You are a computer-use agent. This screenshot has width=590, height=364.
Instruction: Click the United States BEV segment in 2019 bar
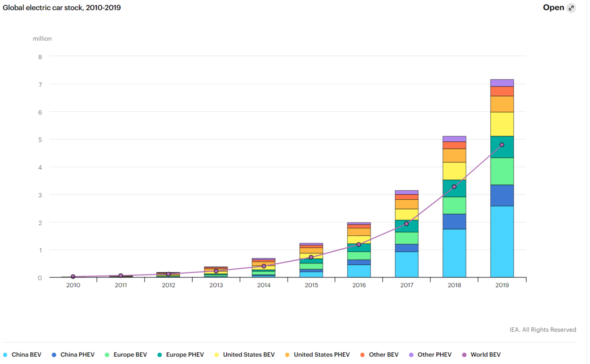[502, 124]
